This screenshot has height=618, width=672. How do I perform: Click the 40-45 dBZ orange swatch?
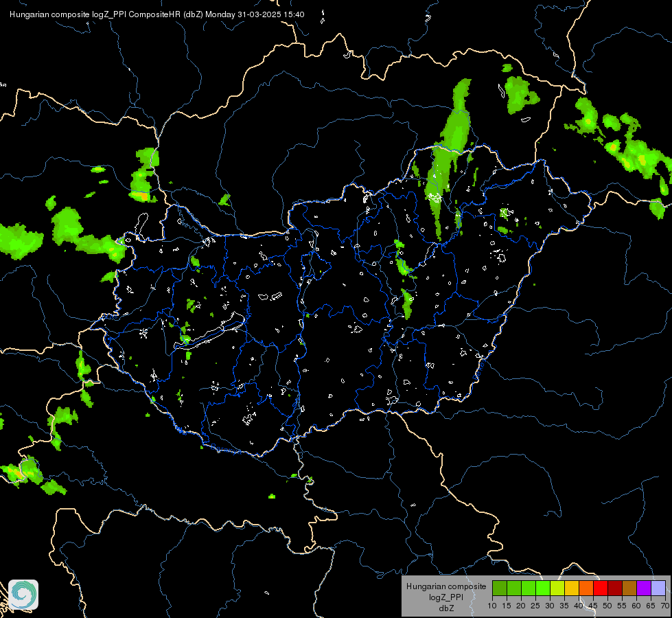(x=586, y=588)
